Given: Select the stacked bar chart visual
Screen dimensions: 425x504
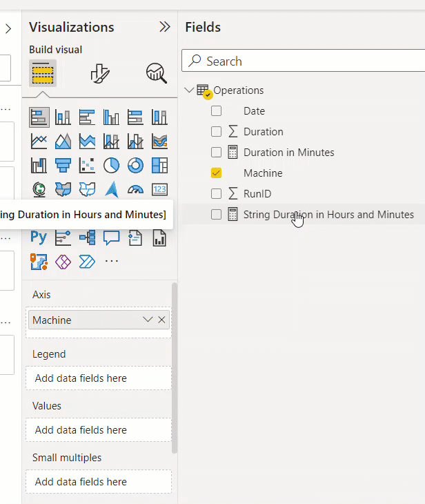Looking at the screenshot, I should pos(39,117).
